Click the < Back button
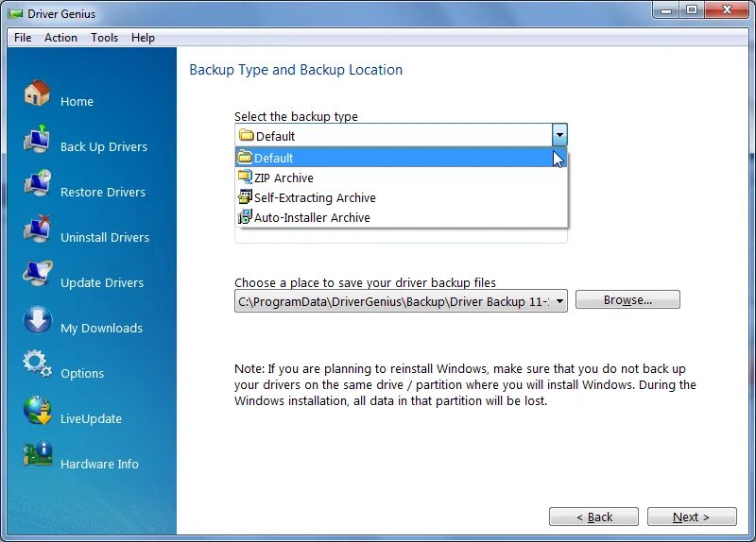 coord(593,517)
